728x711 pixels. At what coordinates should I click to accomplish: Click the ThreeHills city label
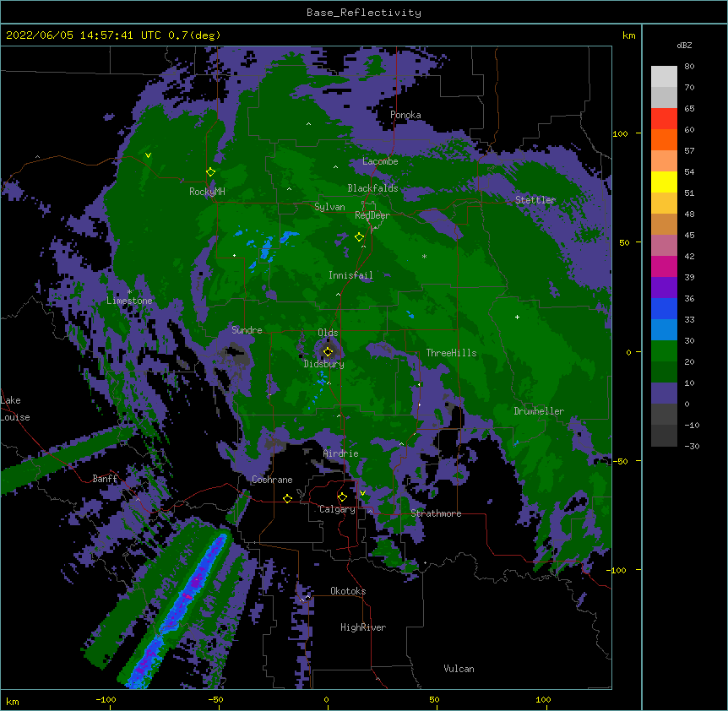point(451,353)
